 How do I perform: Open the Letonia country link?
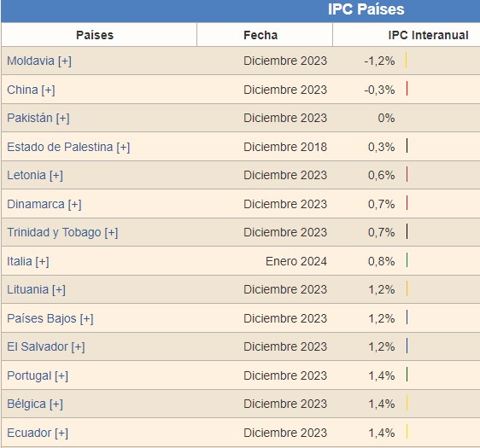pos(26,175)
